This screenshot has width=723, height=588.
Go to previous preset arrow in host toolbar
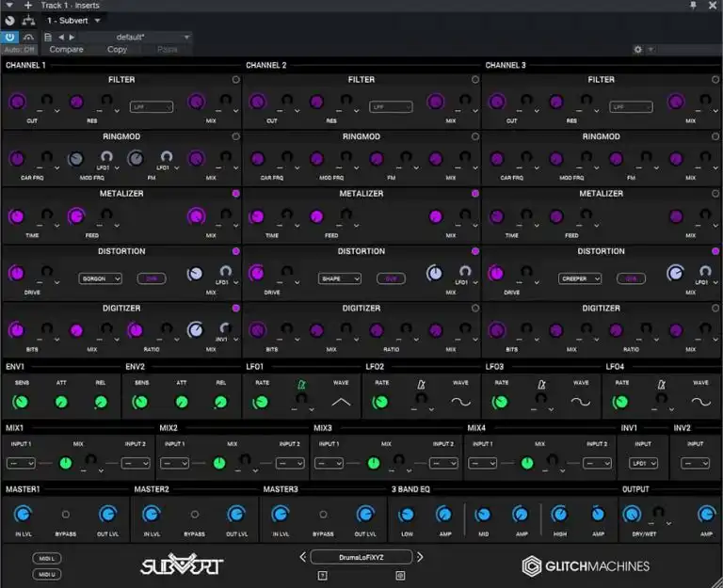point(61,37)
